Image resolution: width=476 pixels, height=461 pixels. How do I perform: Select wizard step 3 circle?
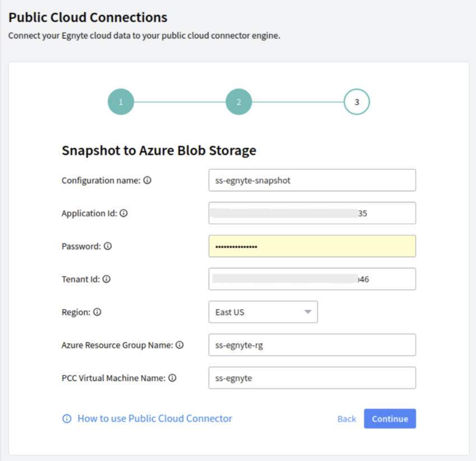[x=357, y=102]
